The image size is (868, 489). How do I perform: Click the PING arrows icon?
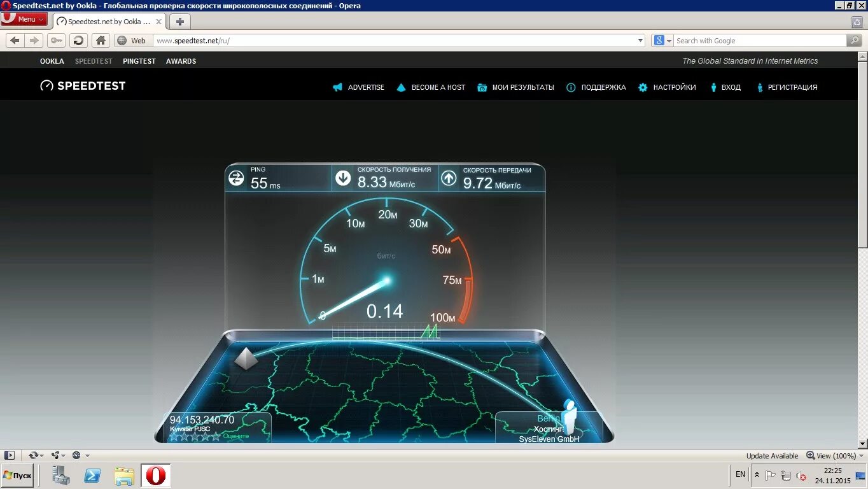[x=236, y=178]
